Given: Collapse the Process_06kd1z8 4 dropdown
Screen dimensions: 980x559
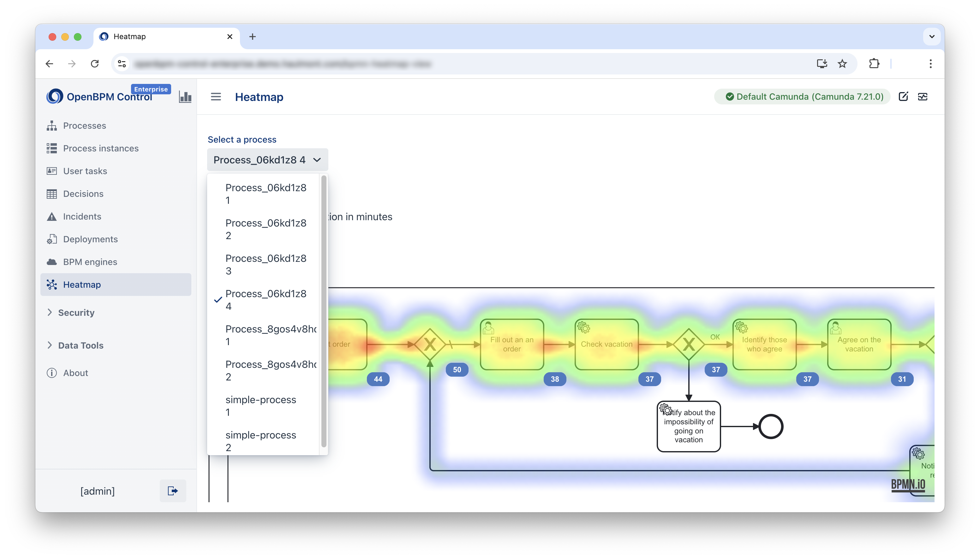Looking at the screenshot, I should pyautogui.click(x=267, y=160).
